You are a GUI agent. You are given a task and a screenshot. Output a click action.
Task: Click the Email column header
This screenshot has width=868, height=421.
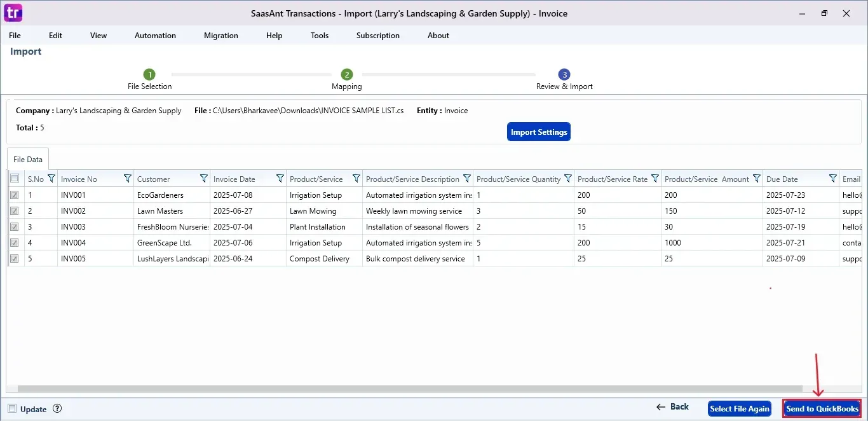[851, 179]
